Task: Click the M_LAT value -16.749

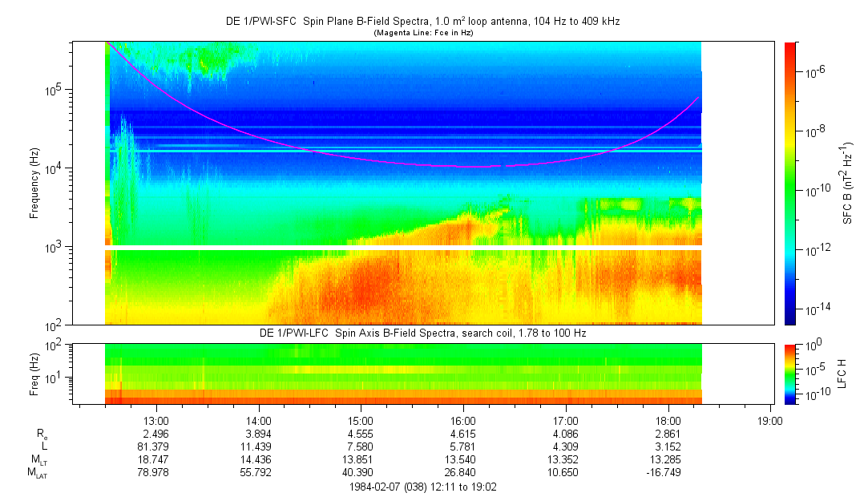Action: click(x=668, y=473)
